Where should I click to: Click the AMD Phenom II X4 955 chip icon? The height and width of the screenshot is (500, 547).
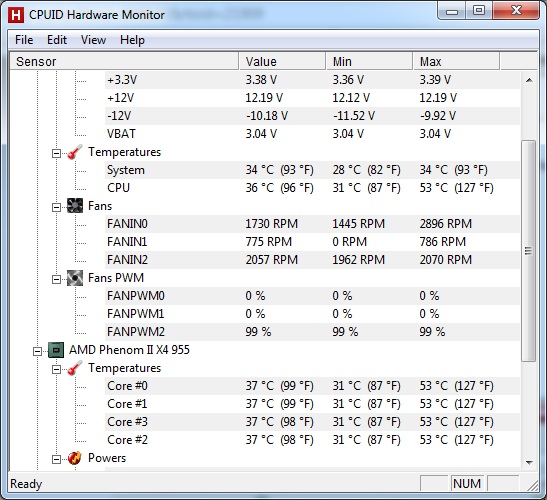pos(56,350)
